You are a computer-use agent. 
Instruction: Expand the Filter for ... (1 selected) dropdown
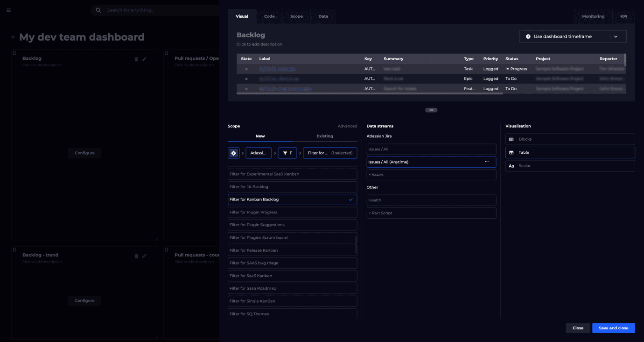[x=329, y=153]
